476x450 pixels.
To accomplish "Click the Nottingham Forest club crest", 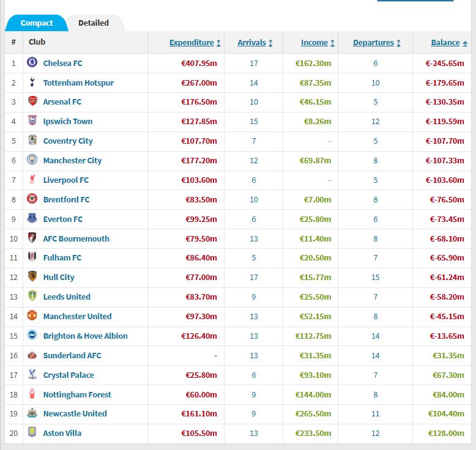I will pyautogui.click(x=32, y=394).
